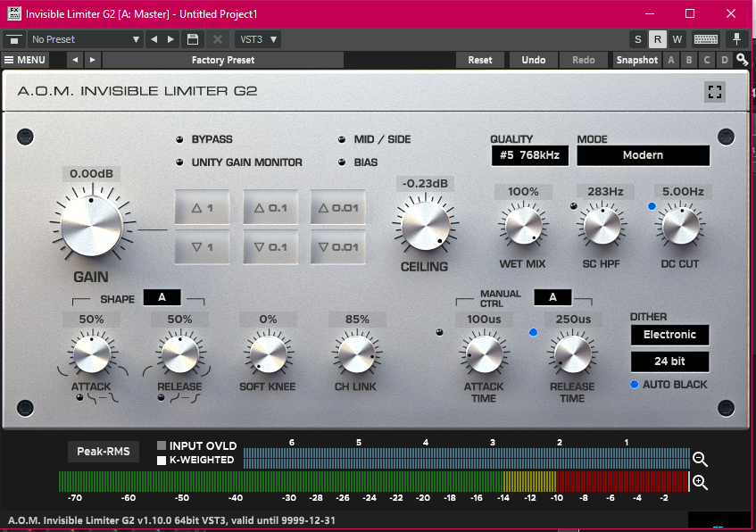Screen dimensions: 756x532
Task: Zoom in the meter with magnifier plus
Action: 700,482
